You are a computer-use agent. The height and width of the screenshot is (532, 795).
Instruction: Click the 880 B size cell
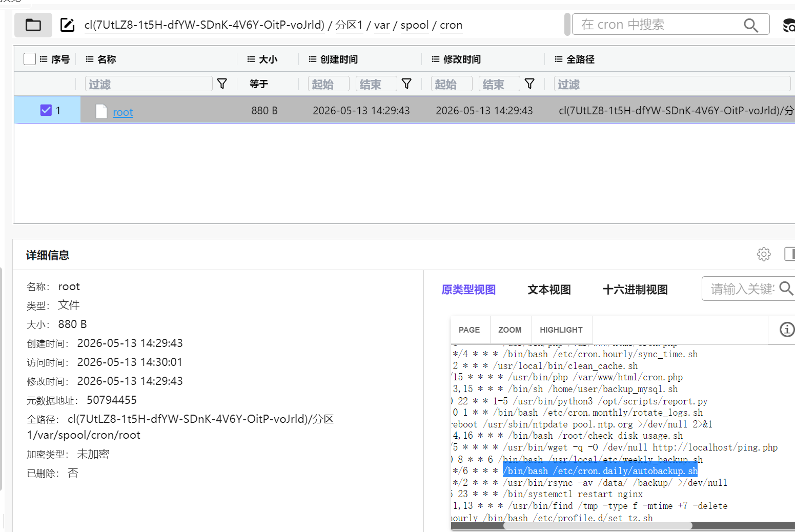coord(264,110)
